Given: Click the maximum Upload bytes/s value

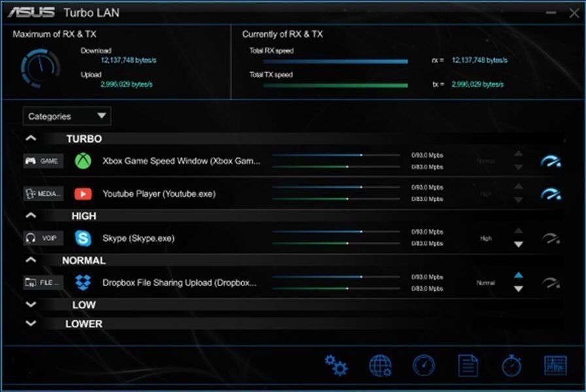Looking at the screenshot, I should (x=126, y=84).
